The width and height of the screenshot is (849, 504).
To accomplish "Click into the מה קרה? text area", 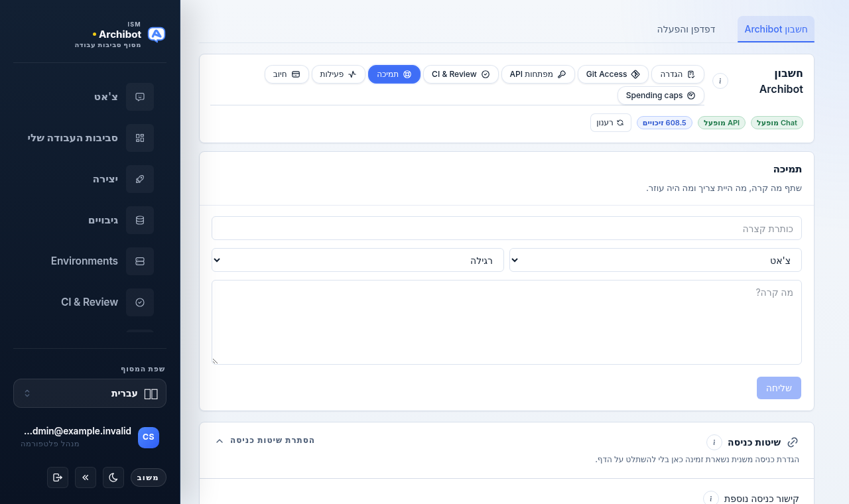I will 507,322.
